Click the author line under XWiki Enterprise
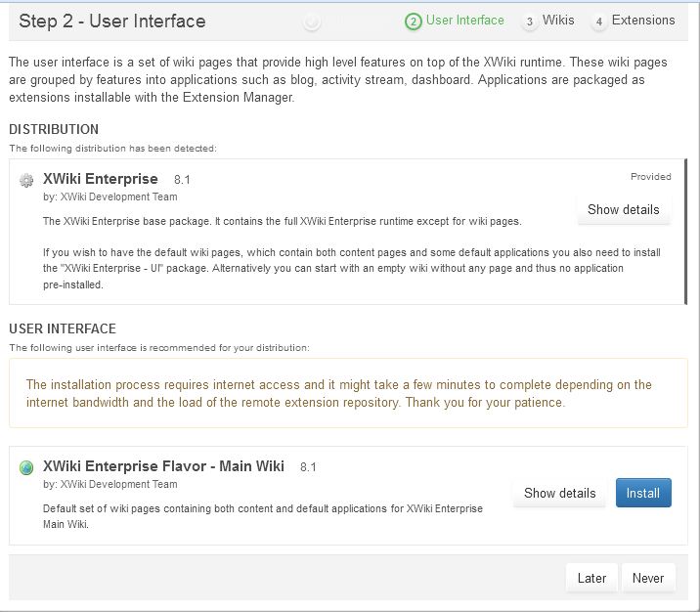The width and height of the screenshot is (700, 612). coord(110,197)
